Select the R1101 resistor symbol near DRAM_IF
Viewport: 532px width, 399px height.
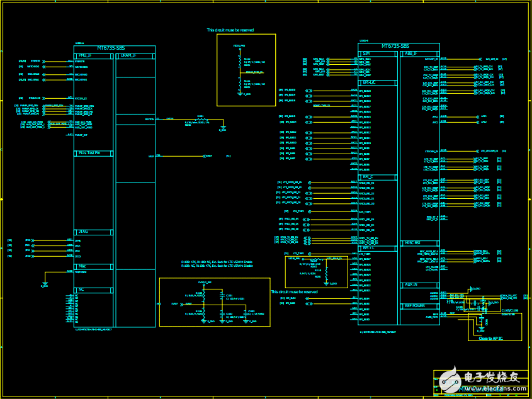click(201, 119)
